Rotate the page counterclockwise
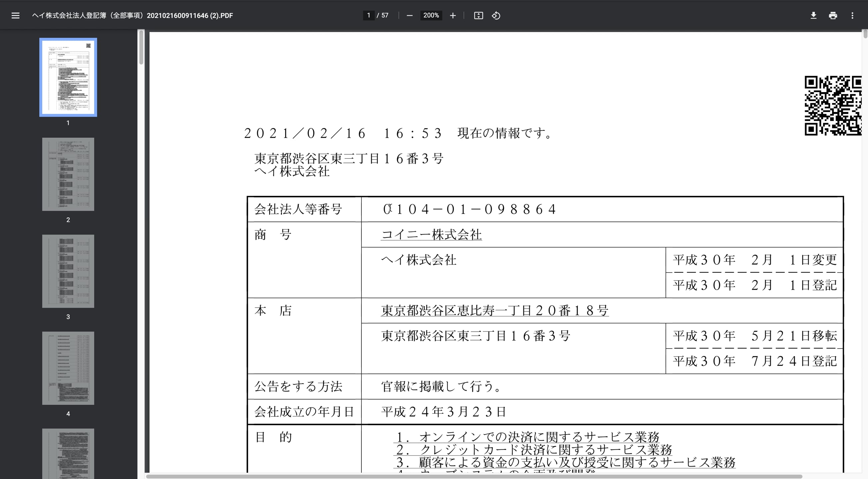 (x=496, y=16)
